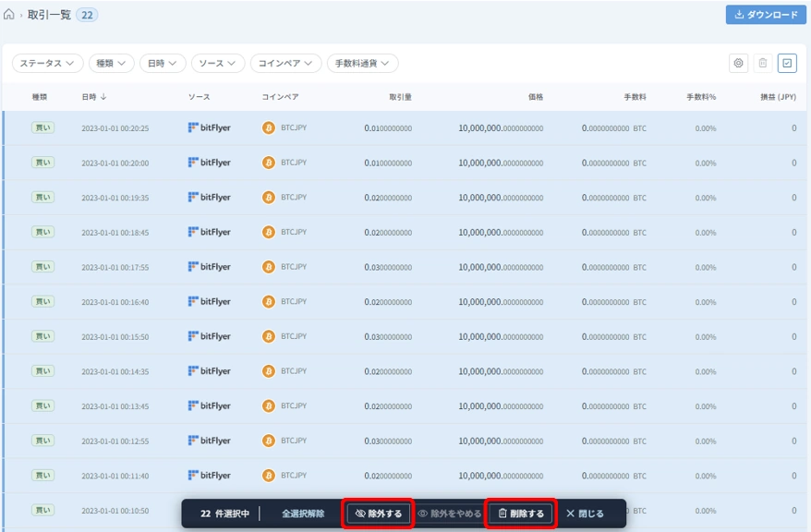The width and height of the screenshot is (811, 532).
Task: Click Bitcoin icon in 00:12:55 row
Action: [x=269, y=441]
